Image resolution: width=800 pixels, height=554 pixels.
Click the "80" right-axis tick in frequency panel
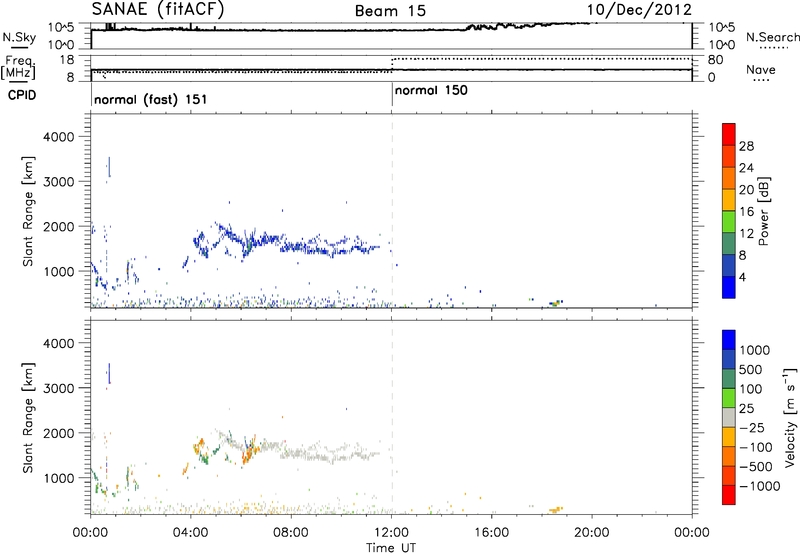click(x=716, y=60)
